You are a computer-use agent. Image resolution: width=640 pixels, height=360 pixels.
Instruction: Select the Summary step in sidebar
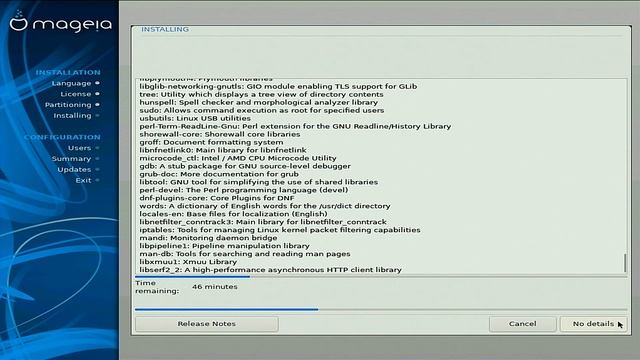coord(71,159)
